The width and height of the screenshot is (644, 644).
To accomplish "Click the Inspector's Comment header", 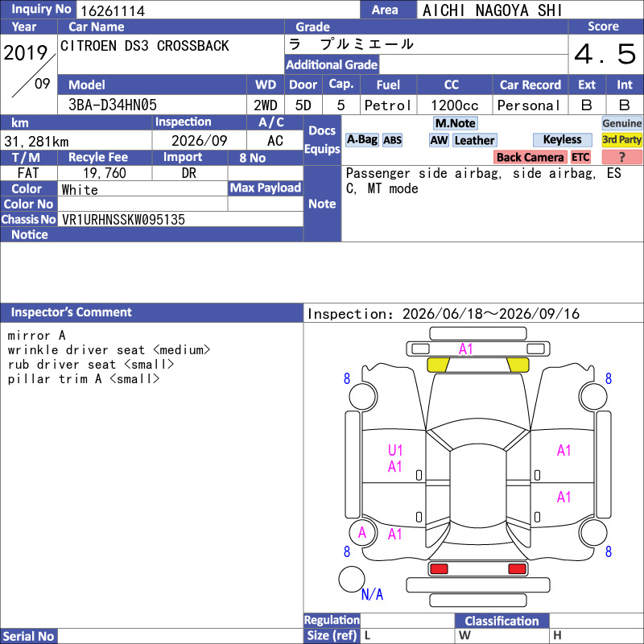I will [x=71, y=312].
